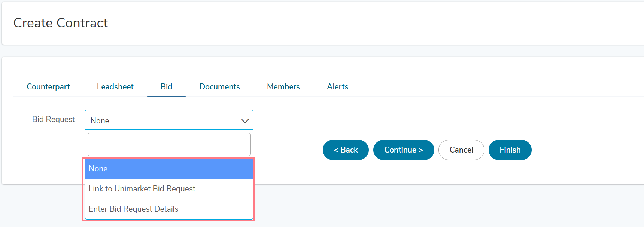View the Members tab

[x=283, y=87]
